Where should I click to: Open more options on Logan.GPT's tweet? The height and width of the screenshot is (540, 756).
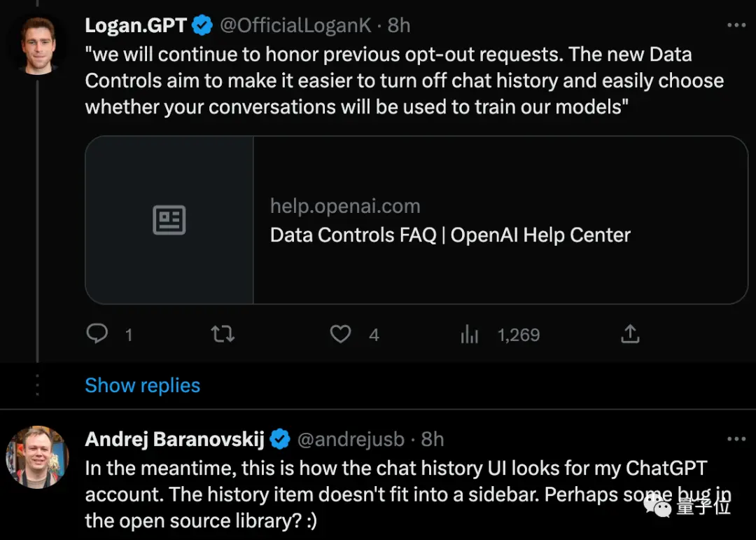point(736,25)
